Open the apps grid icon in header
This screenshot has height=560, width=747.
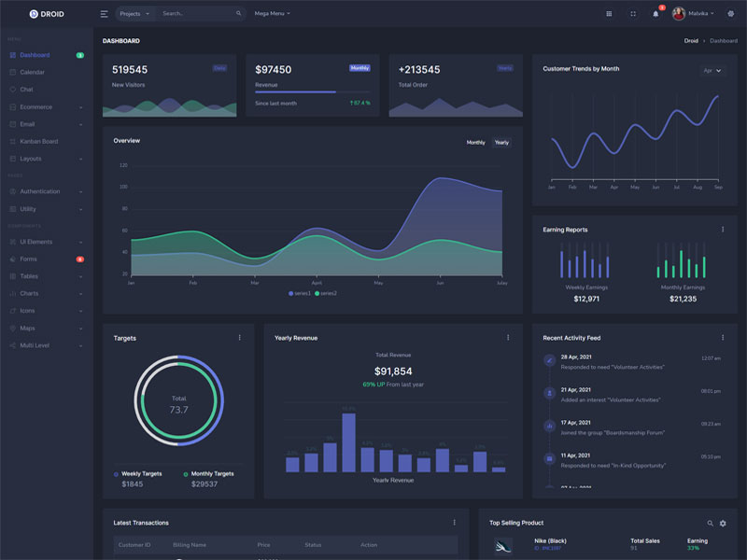(610, 14)
